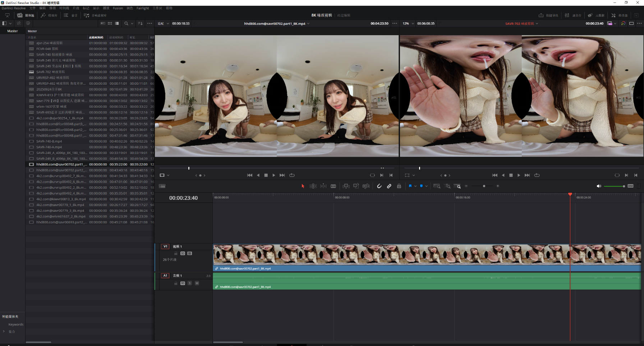Solo audio track A1
Viewport: 644px width, 346px height.
(190, 283)
